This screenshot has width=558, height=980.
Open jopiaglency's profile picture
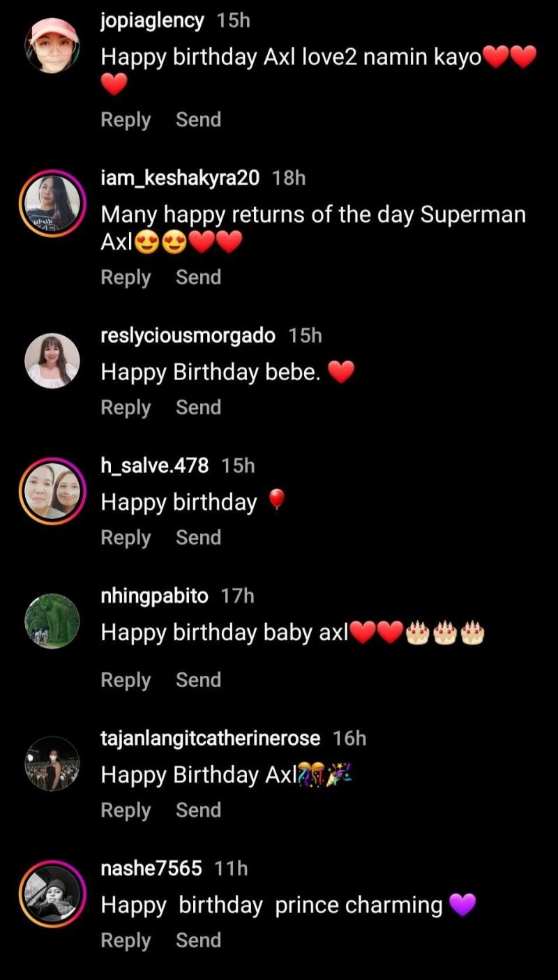tap(52, 46)
